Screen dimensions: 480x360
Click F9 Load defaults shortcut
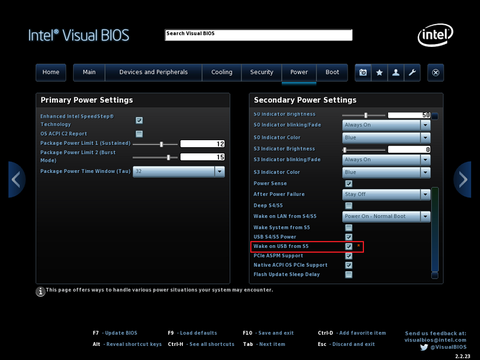point(192,333)
